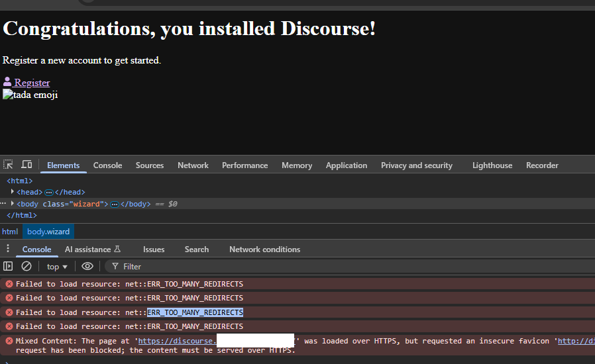Viewport: 595px width, 364px height.
Task: Select body.wizard in the breadcrumb bar
Action: 48,231
